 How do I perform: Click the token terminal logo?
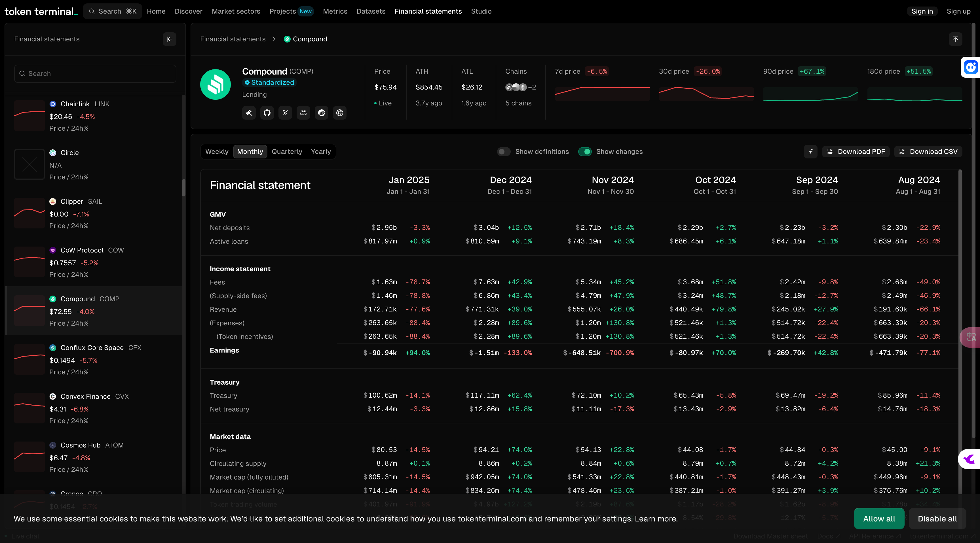pos(41,11)
